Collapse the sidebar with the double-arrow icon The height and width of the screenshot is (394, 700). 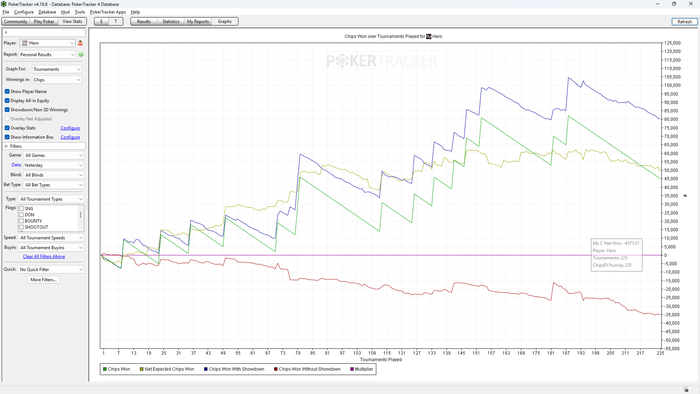click(x=6, y=33)
